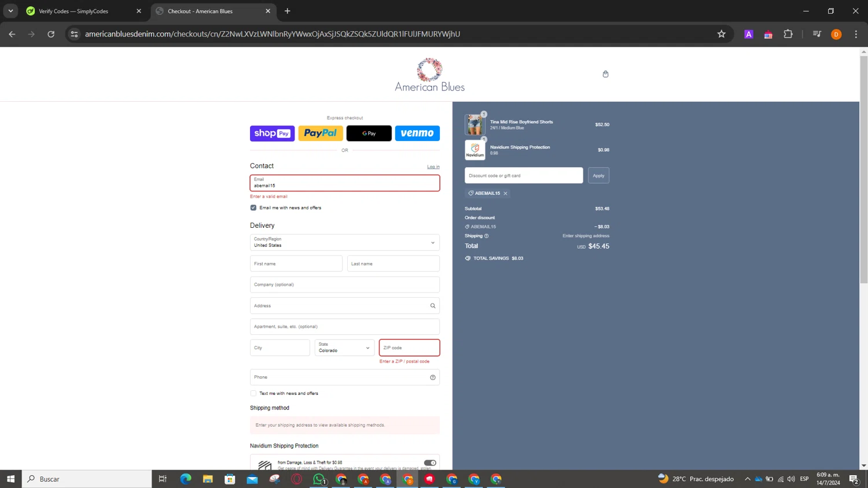Focus the ZIP code field
This screenshot has width=868, height=488.
tap(410, 347)
